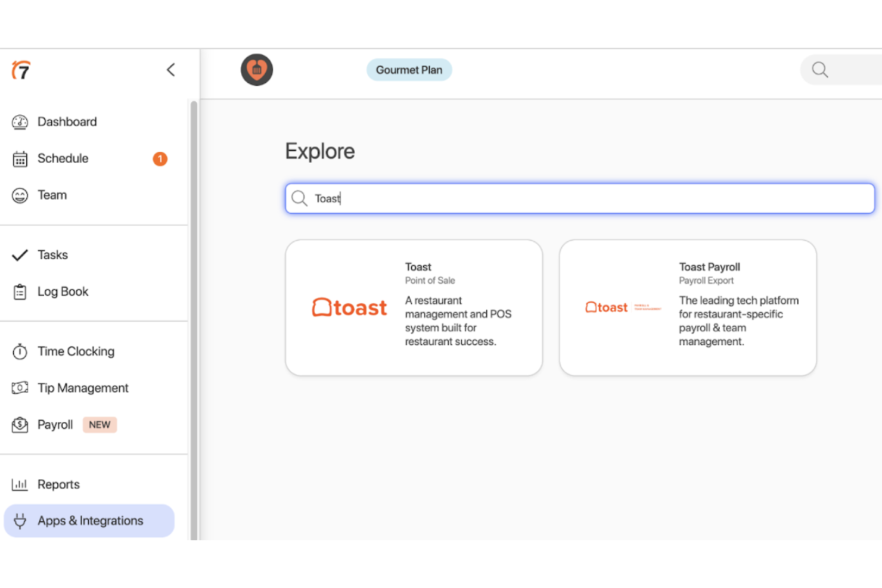The width and height of the screenshot is (882, 588).
Task: Go to Time Clocking
Action: 76,351
